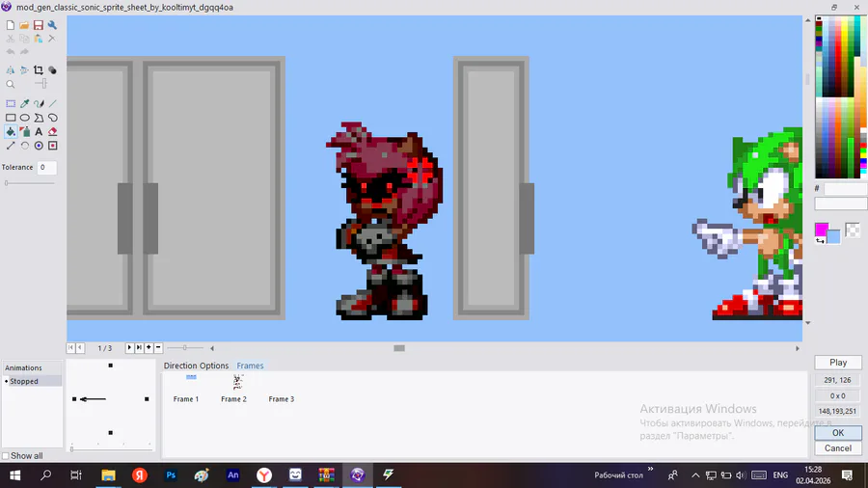Select the Spray can tool
The width and height of the screenshot is (868, 488).
(x=24, y=132)
